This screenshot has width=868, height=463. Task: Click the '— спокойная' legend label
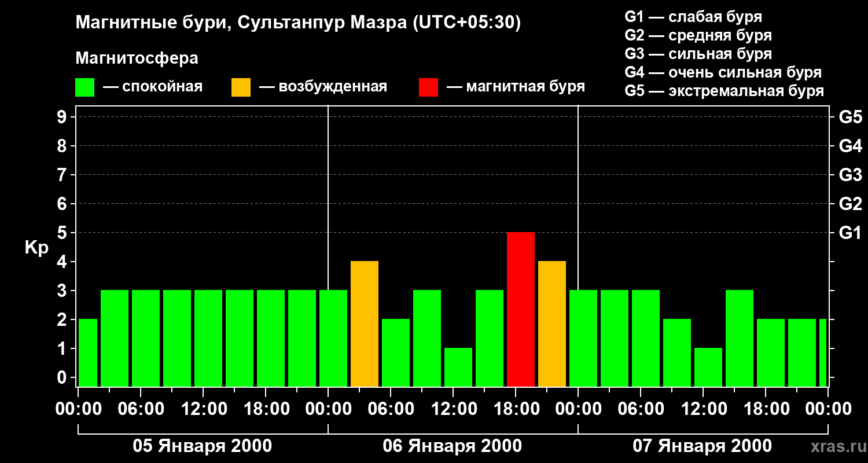[x=153, y=87]
